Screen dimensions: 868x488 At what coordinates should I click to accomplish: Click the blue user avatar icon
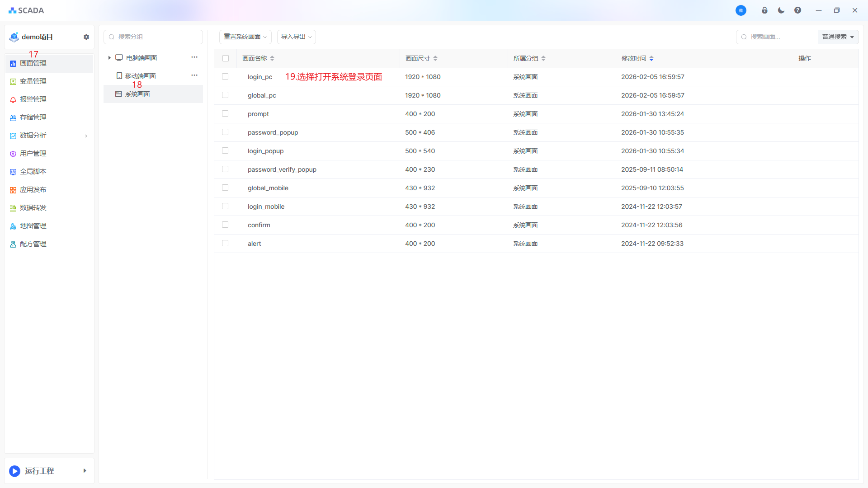point(741,10)
